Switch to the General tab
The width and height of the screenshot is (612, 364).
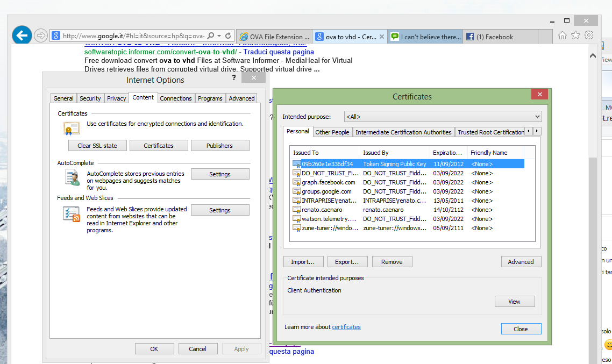tap(63, 98)
